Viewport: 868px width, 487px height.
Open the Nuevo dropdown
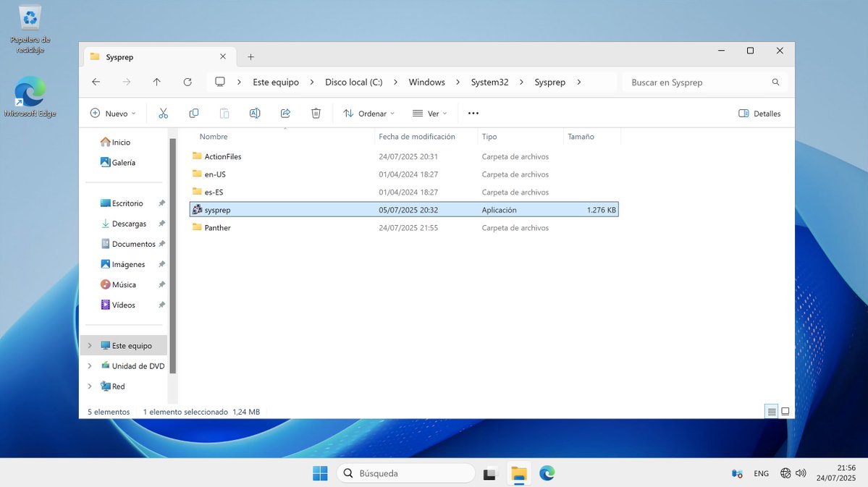(113, 114)
